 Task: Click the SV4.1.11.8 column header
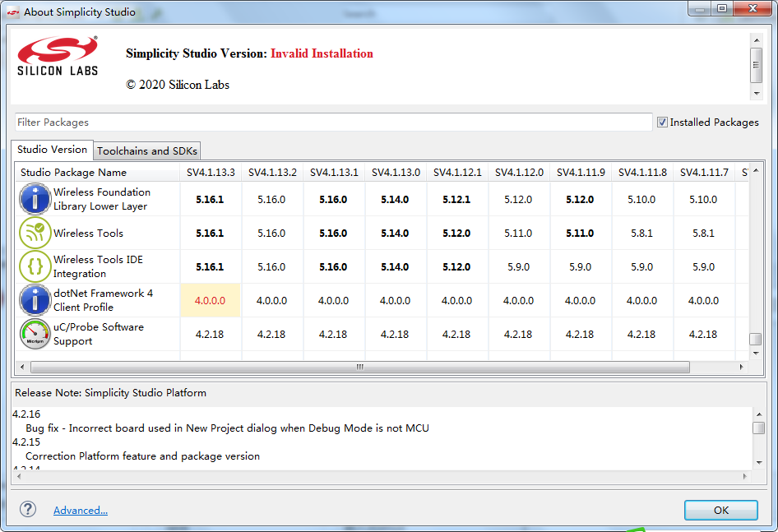click(642, 172)
